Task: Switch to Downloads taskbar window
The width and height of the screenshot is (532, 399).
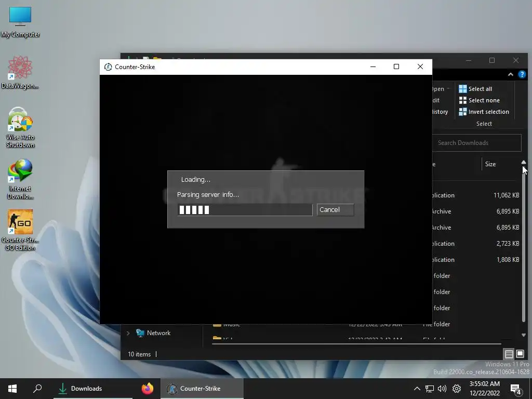Action: click(93, 389)
